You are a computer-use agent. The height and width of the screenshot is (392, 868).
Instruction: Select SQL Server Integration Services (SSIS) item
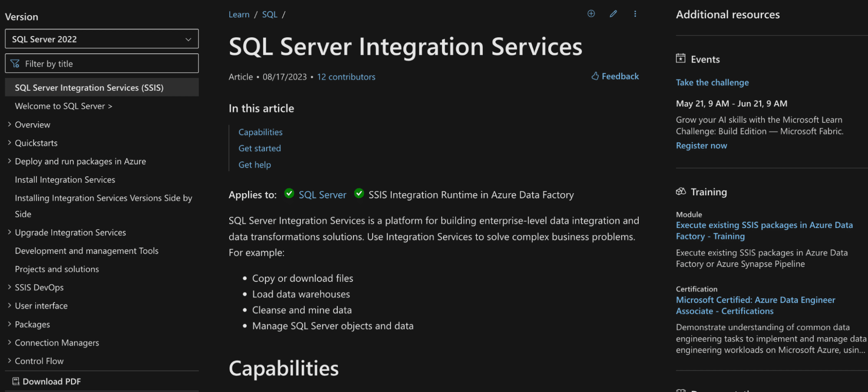[x=102, y=88]
